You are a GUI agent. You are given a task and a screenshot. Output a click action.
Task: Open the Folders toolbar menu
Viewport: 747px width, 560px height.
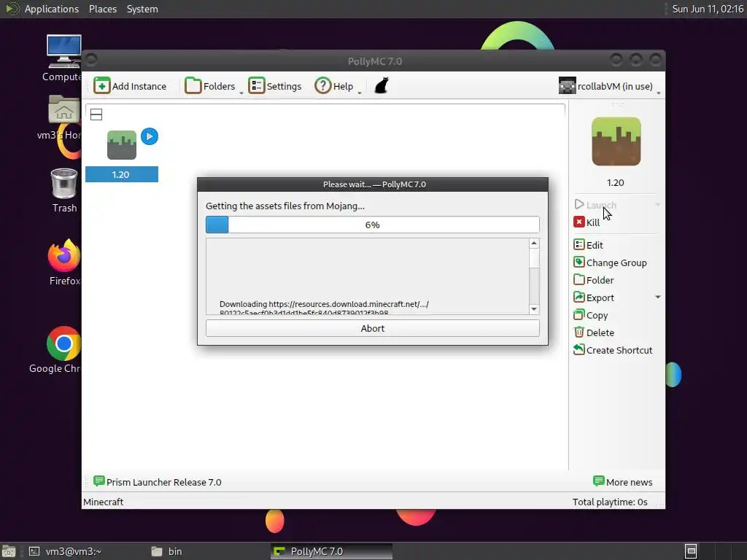[210, 86]
